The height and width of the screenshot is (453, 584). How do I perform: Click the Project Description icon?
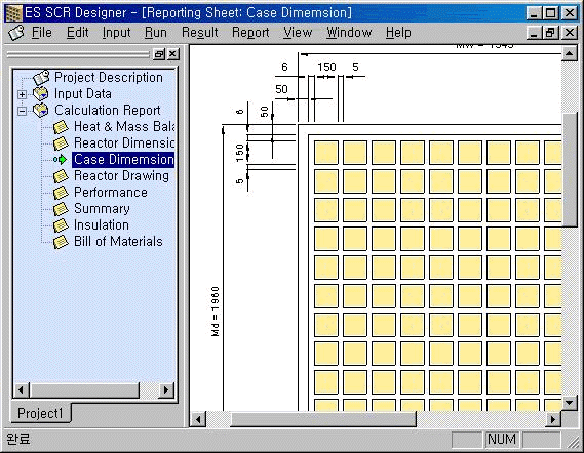[x=41, y=77]
